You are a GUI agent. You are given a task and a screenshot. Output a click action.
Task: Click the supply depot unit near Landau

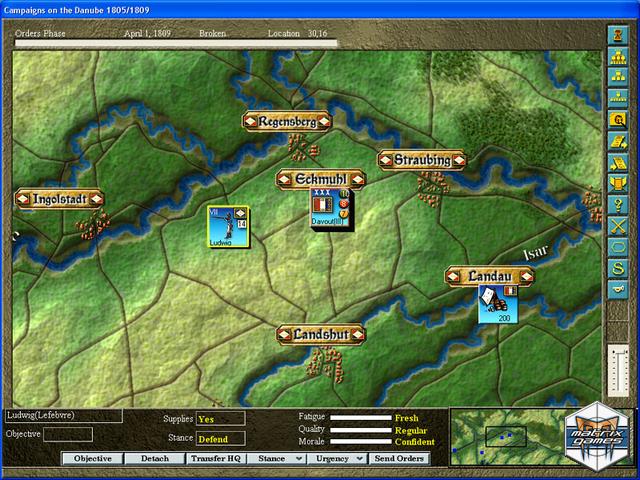click(497, 304)
